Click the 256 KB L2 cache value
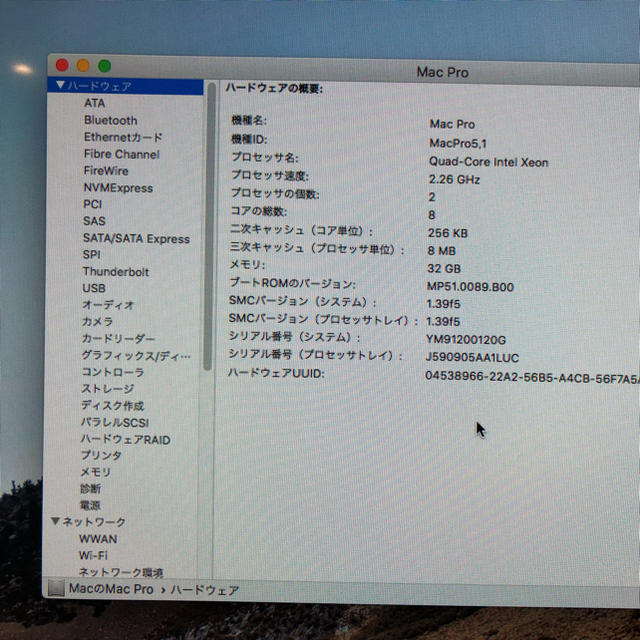 (447, 233)
